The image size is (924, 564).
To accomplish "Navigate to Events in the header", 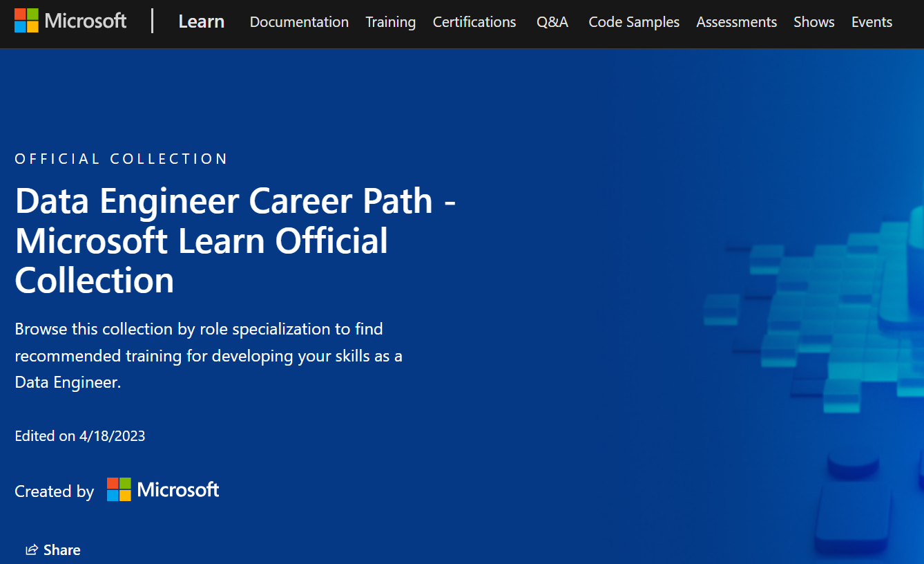I will 872,21.
